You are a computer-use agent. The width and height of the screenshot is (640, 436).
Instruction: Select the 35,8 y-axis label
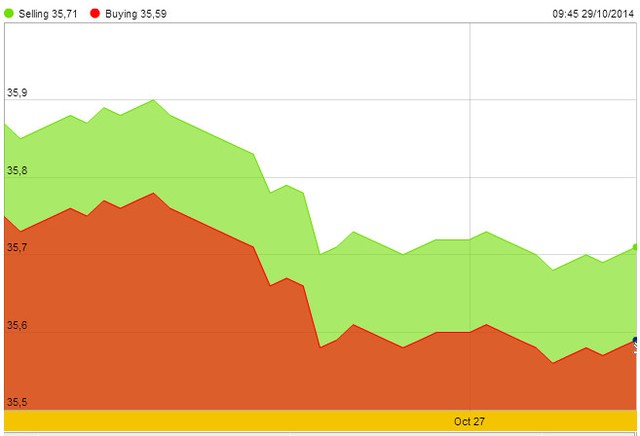click(17, 171)
